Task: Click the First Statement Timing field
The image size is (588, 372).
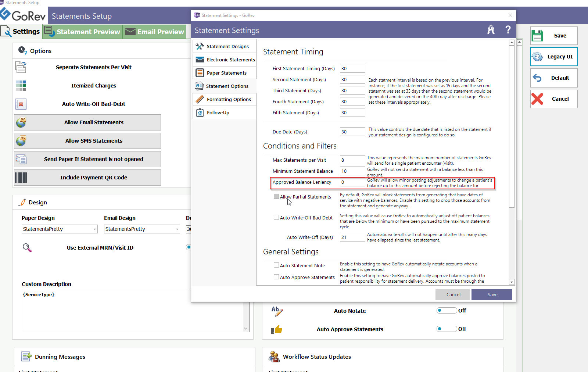Action: pos(352,68)
